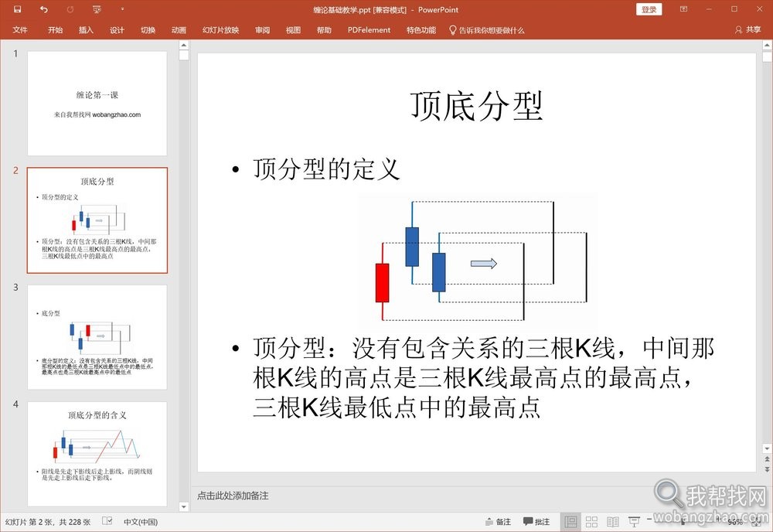
Task: Open the 幻灯片放映 ribbon tab
Action: (221, 30)
